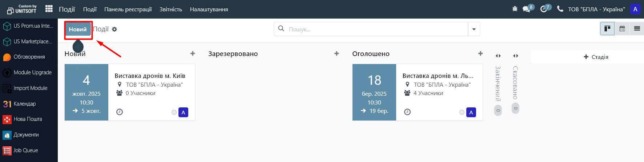Open the activities clock icon in top bar
The image size is (644, 162).
[x=544, y=9]
